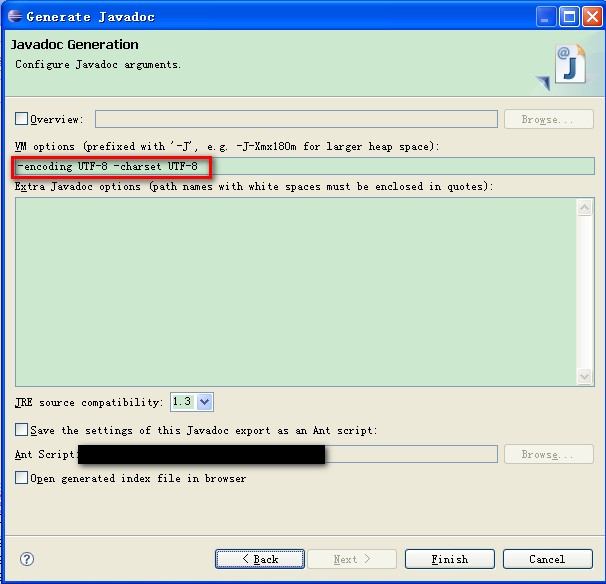The width and height of the screenshot is (606, 584).
Task: Click Browse button next to Overview
Action: click(548, 119)
